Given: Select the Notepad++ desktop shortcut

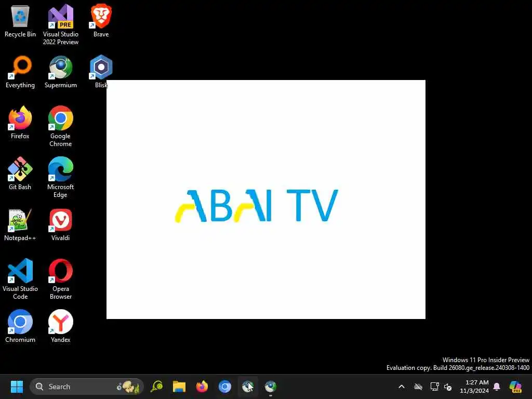Looking at the screenshot, I should tap(20, 224).
